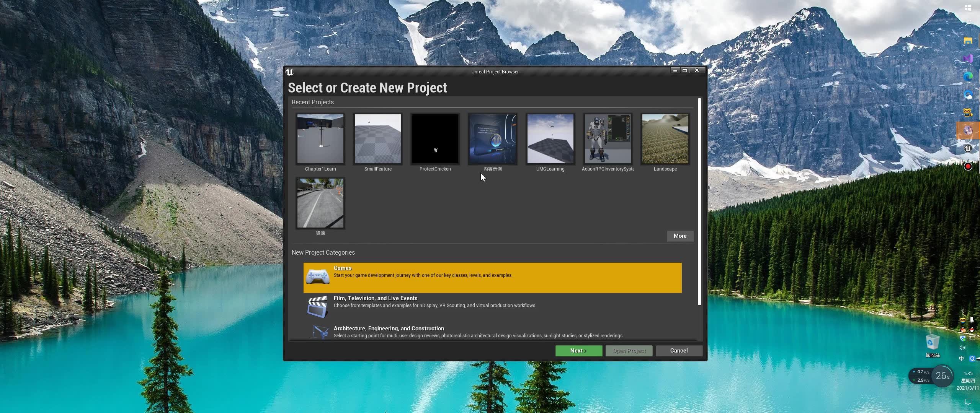
Task: Open the UMGLearning project thumbnail
Action: (x=550, y=138)
